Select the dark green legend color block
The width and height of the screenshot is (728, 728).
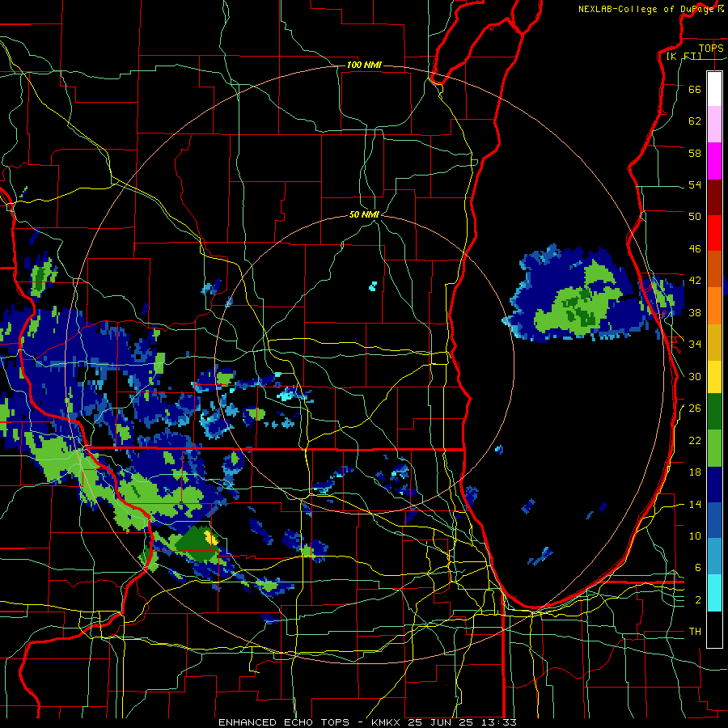point(714,412)
